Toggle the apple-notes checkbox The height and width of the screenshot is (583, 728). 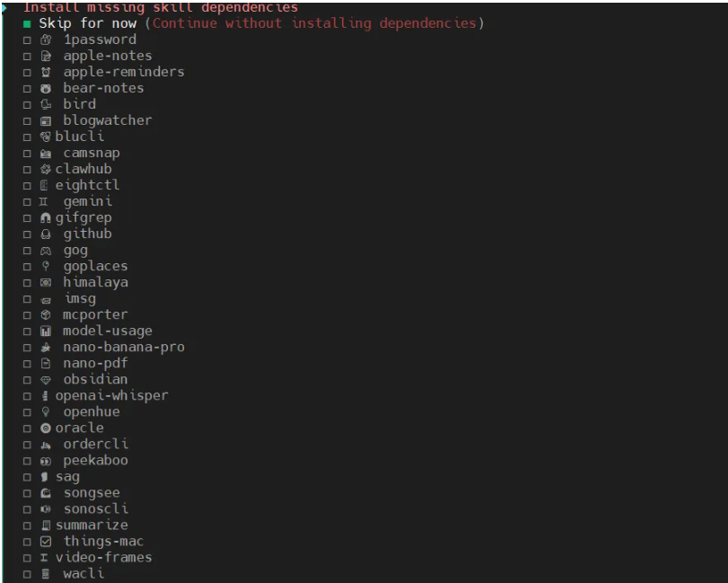[27, 57]
